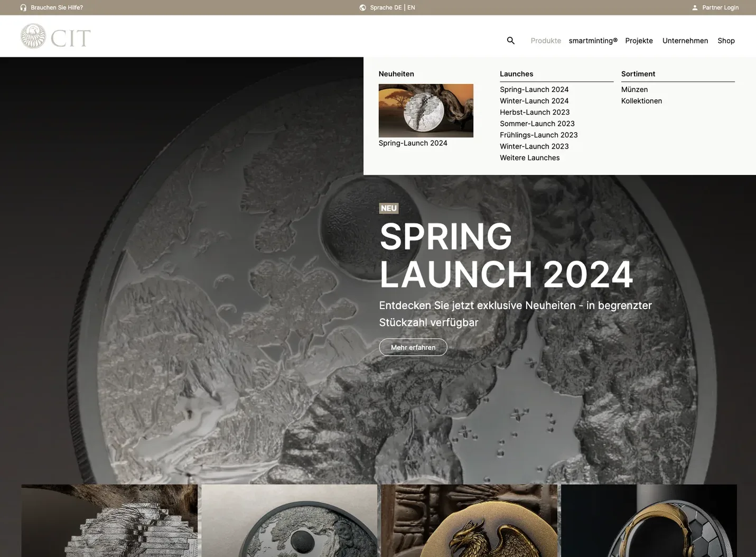Switch language to DE
This screenshot has height=557, width=756.
(398, 7)
